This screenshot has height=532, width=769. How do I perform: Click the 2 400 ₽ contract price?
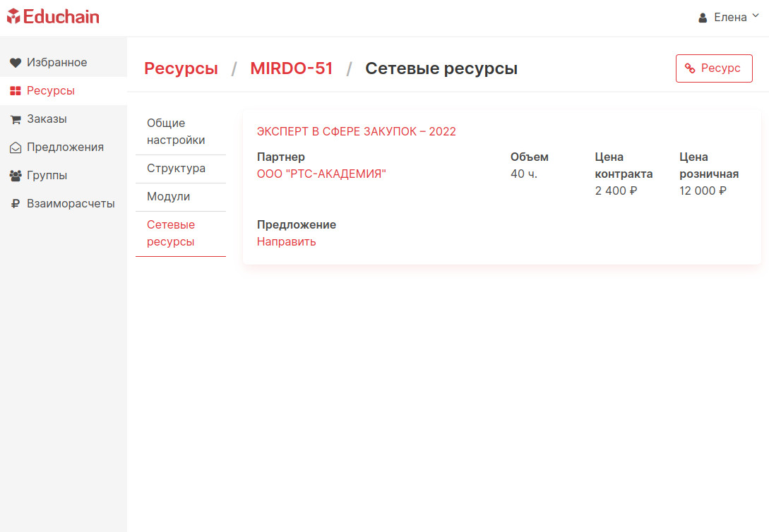click(616, 191)
